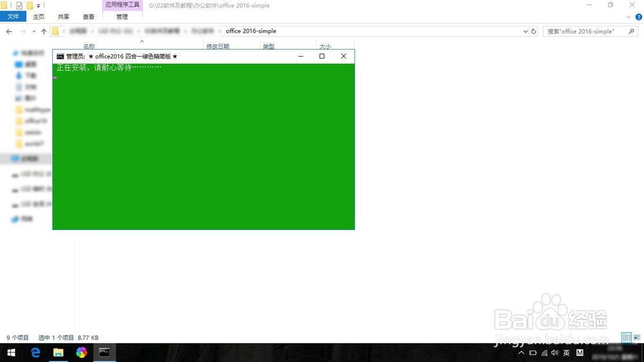644x362 pixels.
Task: Sort by 类型 column header
Action: [269, 46]
